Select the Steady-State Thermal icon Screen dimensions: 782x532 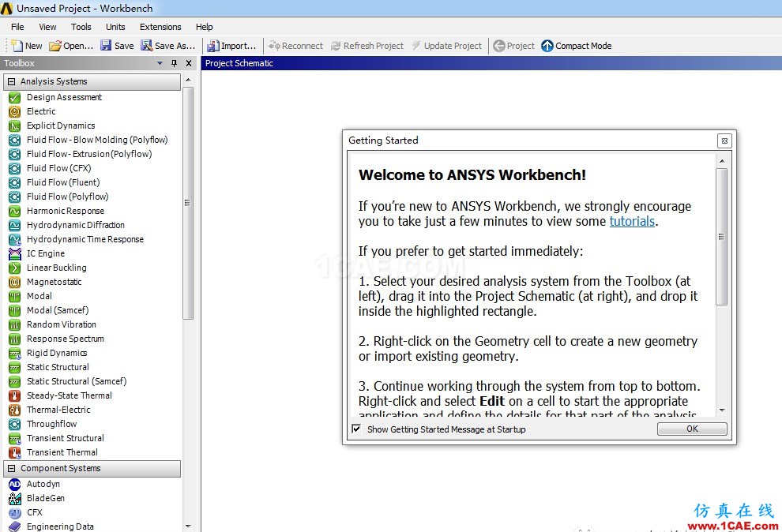point(14,396)
